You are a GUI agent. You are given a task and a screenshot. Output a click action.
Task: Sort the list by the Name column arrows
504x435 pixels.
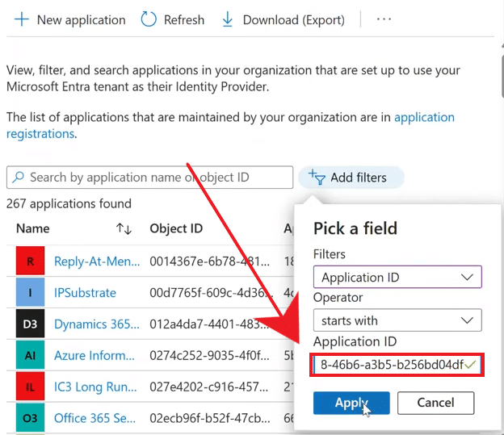pyautogui.click(x=124, y=229)
